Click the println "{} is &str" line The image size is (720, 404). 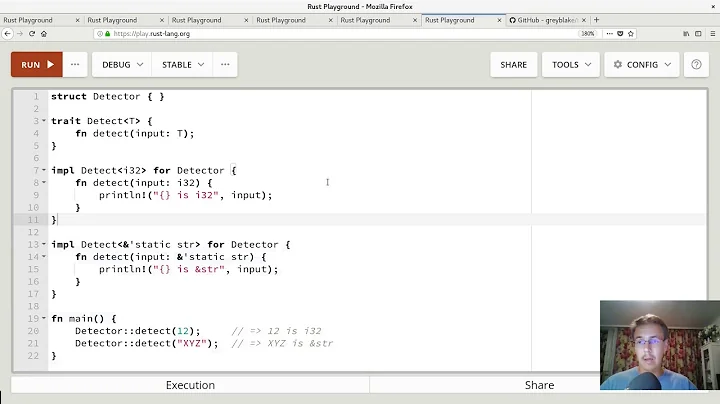point(188,269)
